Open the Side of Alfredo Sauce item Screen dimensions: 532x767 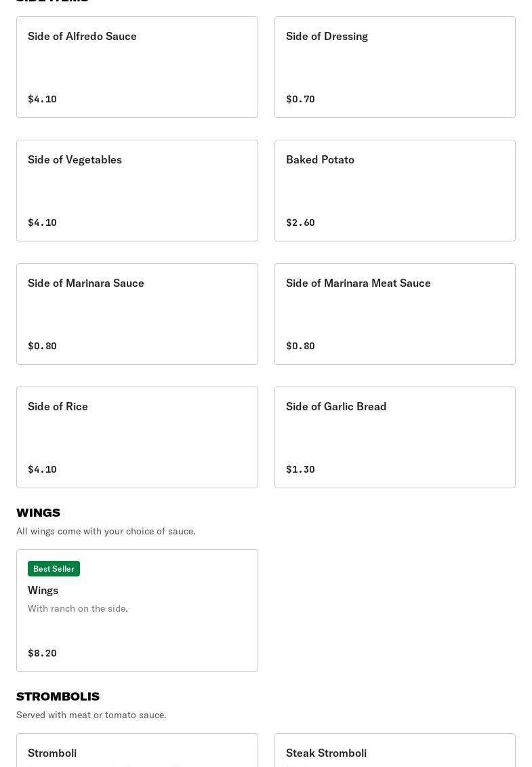click(x=137, y=67)
